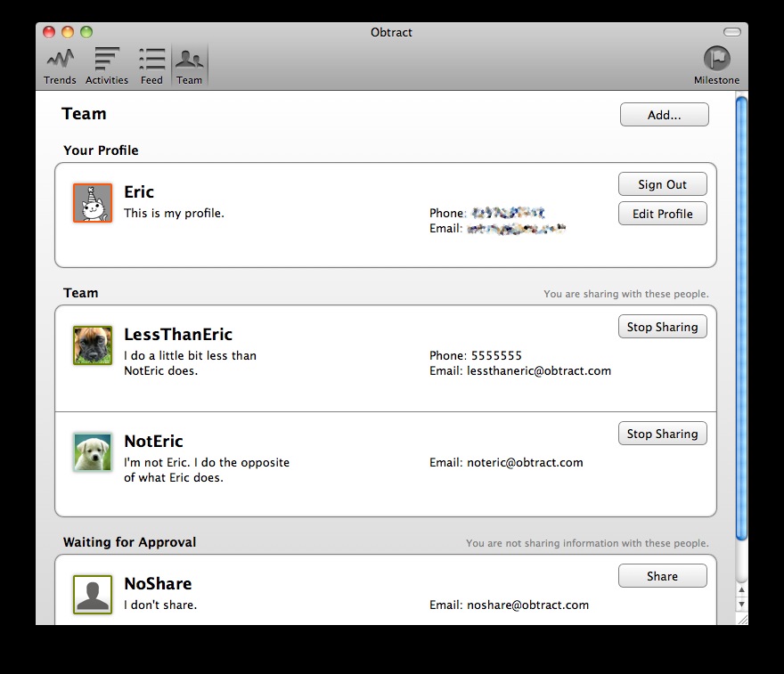Sign out of Eric's profile
This screenshot has width=784, height=674.
pyautogui.click(x=663, y=184)
